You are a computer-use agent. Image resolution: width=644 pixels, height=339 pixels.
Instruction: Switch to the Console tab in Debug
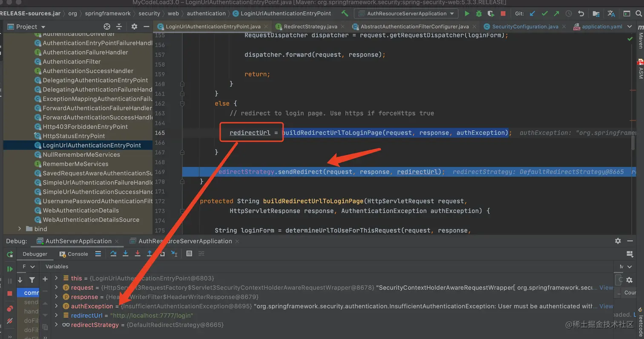74,254
